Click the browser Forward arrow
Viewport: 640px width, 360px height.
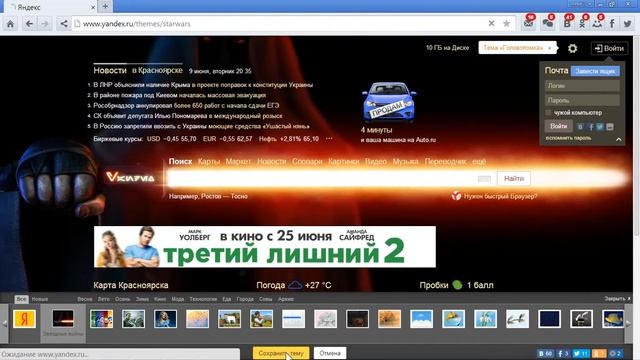tap(45, 24)
